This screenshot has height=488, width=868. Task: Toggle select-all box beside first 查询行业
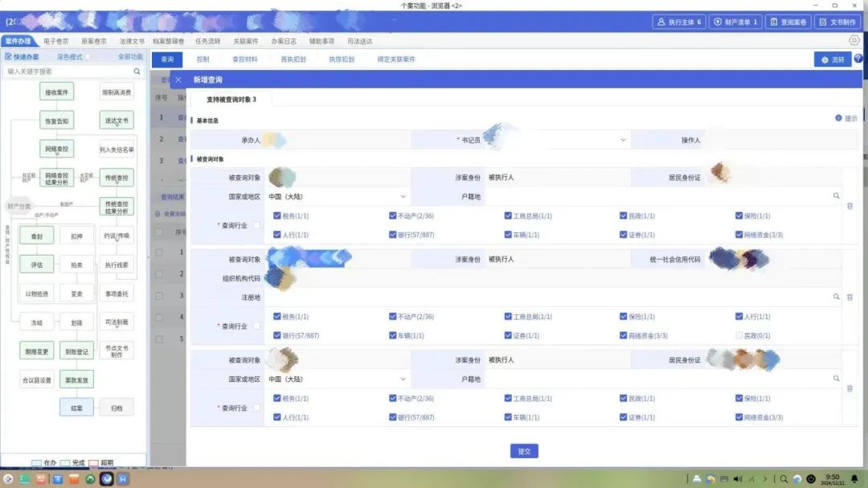pyautogui.click(x=257, y=225)
